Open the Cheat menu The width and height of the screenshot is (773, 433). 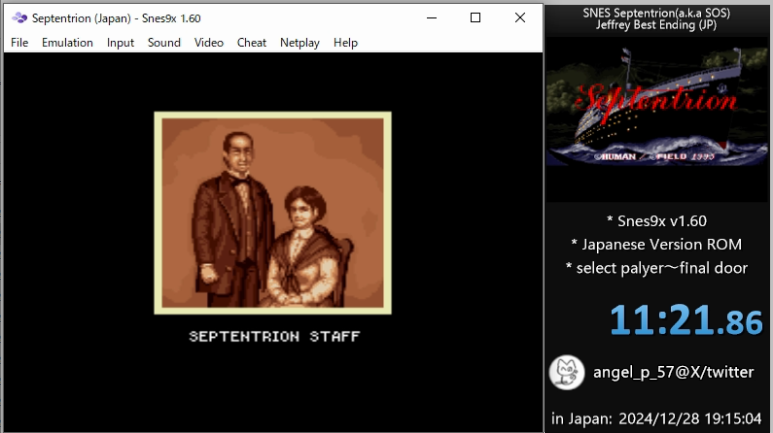coord(251,43)
